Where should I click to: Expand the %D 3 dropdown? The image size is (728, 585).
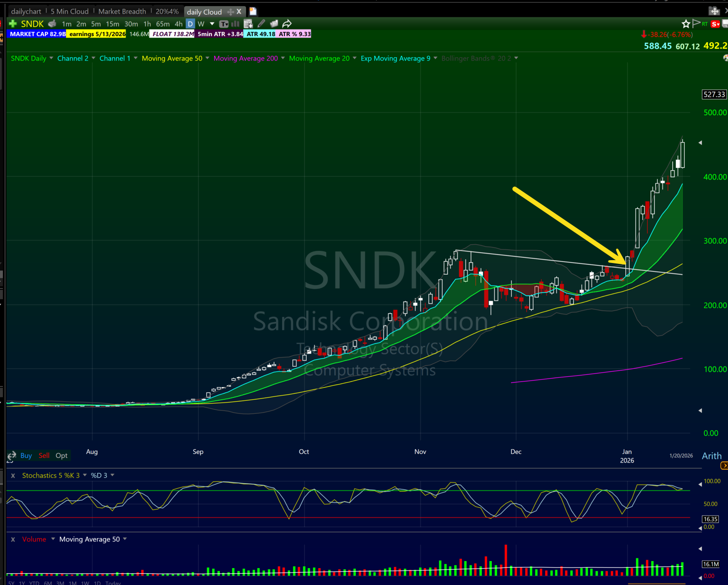(x=113, y=475)
